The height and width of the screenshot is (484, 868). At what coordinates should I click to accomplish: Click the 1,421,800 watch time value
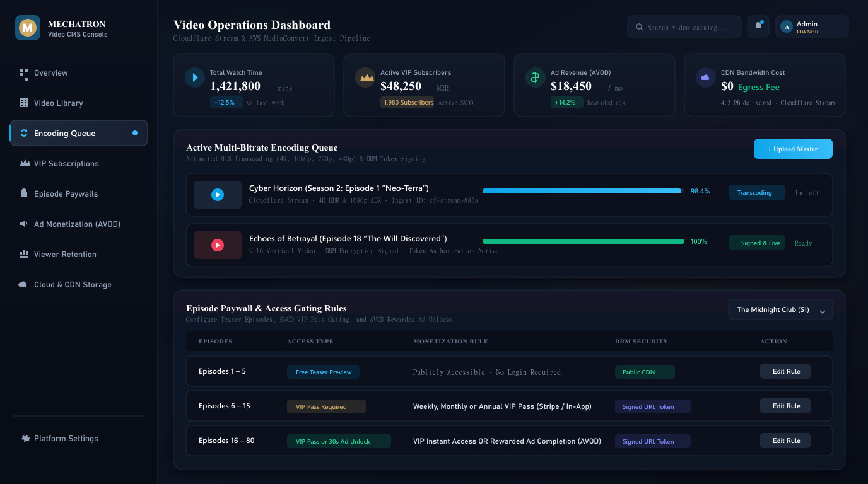[235, 86]
